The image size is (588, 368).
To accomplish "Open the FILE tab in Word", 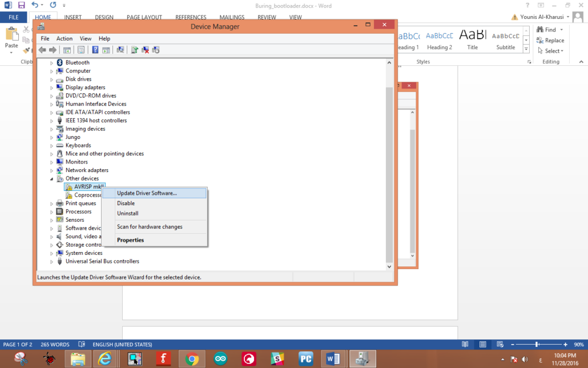I will point(14,17).
